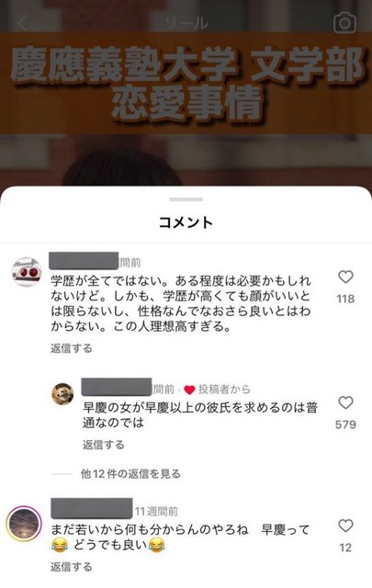This screenshot has width=372, height=588.
Task: Like the comment with 12 likes
Action: point(345,526)
